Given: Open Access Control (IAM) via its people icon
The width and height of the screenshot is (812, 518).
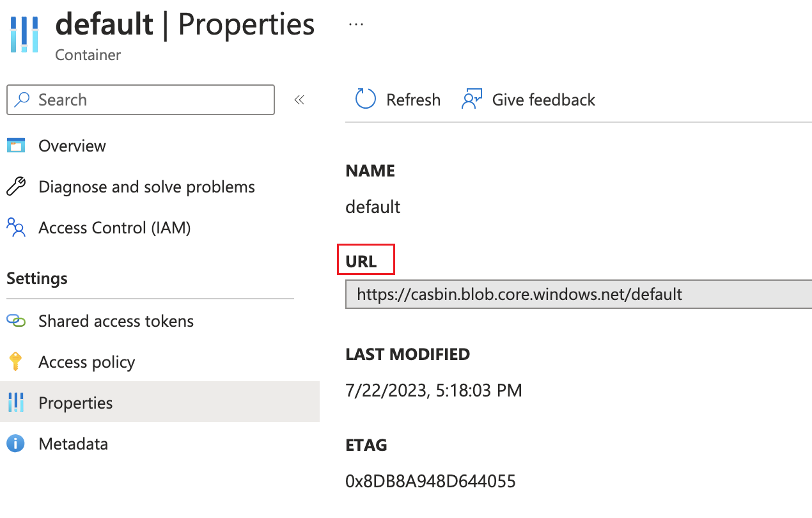Looking at the screenshot, I should click(15, 228).
